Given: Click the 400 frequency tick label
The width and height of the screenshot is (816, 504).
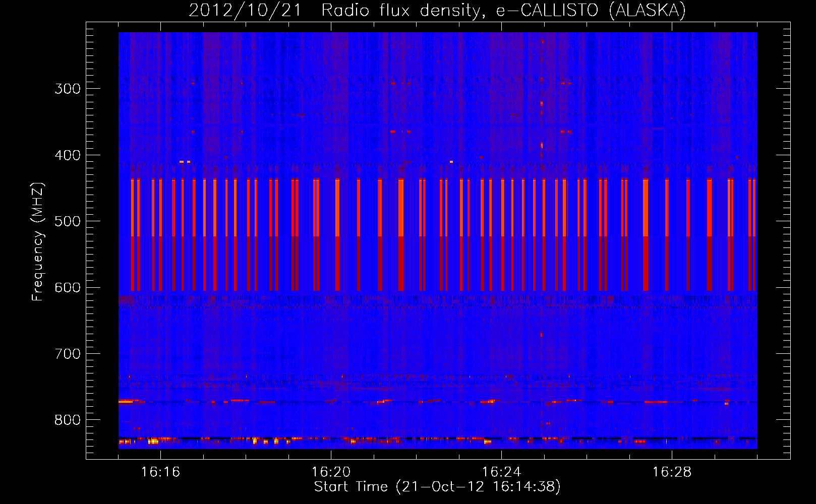Looking at the screenshot, I should tap(68, 155).
